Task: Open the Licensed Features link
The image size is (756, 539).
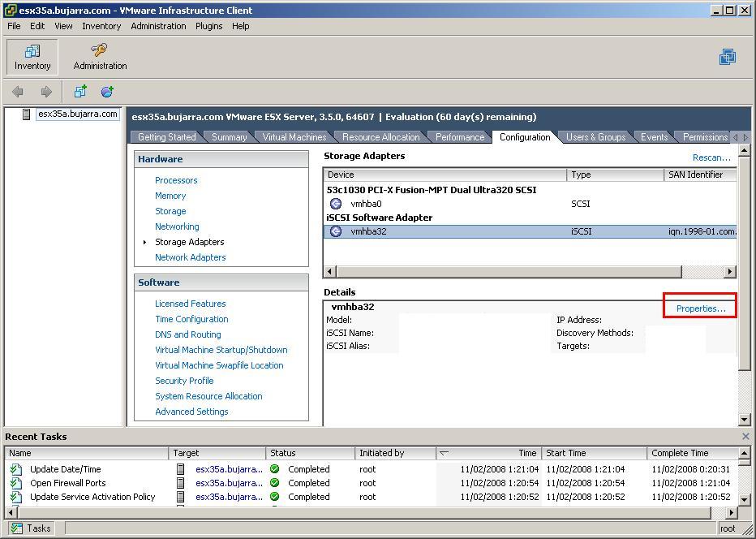Action: click(x=190, y=304)
